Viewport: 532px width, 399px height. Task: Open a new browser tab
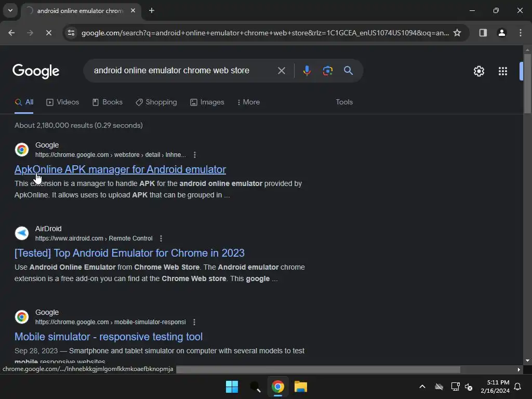tap(152, 10)
